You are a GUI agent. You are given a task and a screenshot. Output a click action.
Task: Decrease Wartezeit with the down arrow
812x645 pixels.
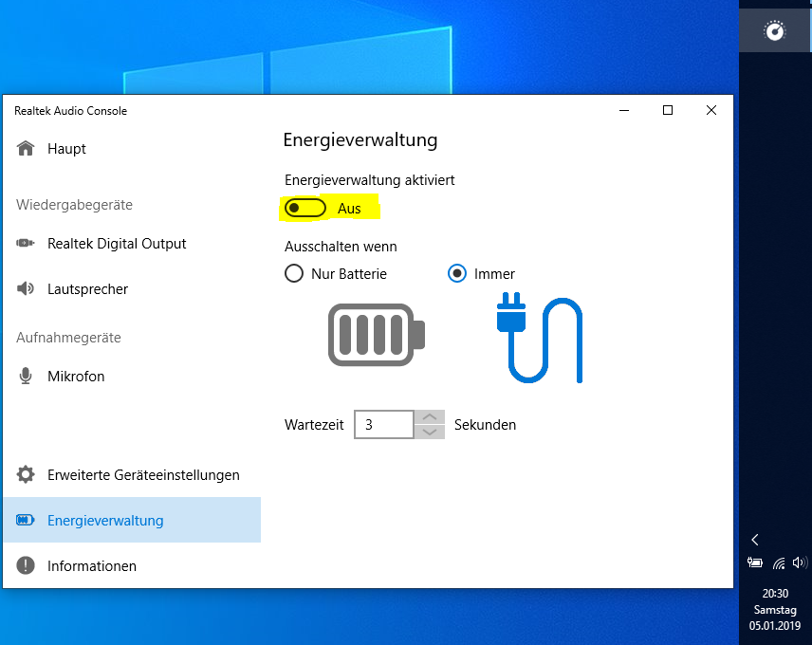tap(430, 433)
